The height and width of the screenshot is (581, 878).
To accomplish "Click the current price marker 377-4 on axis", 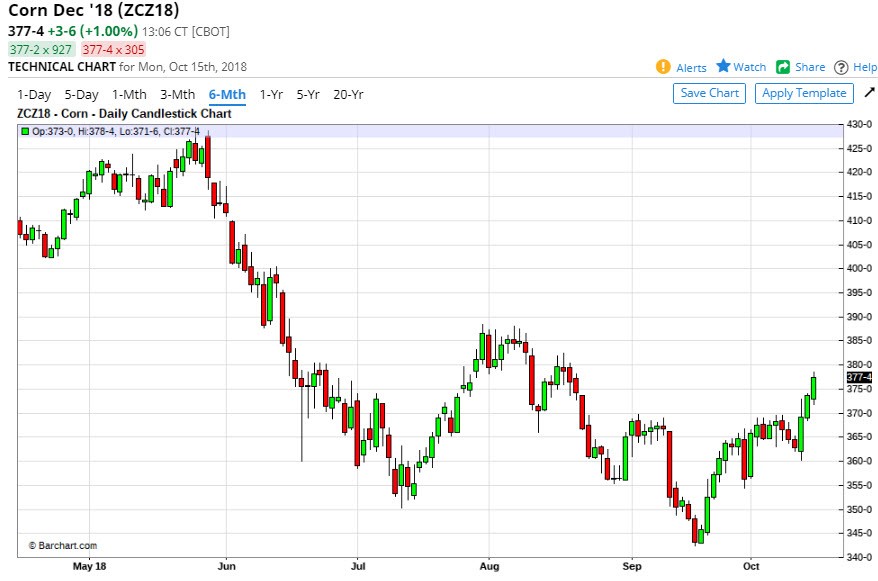I will coord(860,377).
